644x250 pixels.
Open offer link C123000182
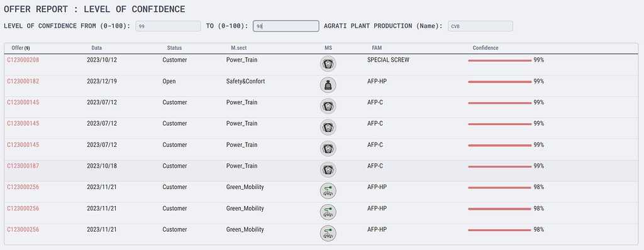pyautogui.click(x=23, y=81)
